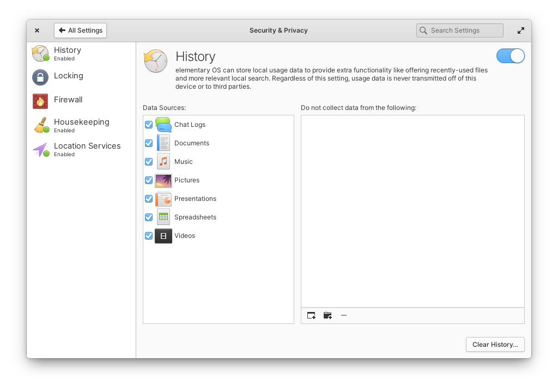The image size is (558, 392).
Task: Select the Pictures data source entry
Action: (x=187, y=180)
